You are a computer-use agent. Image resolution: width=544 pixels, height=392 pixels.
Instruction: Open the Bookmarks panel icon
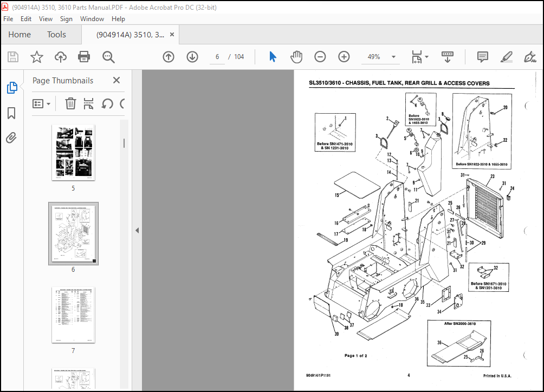[x=11, y=113]
